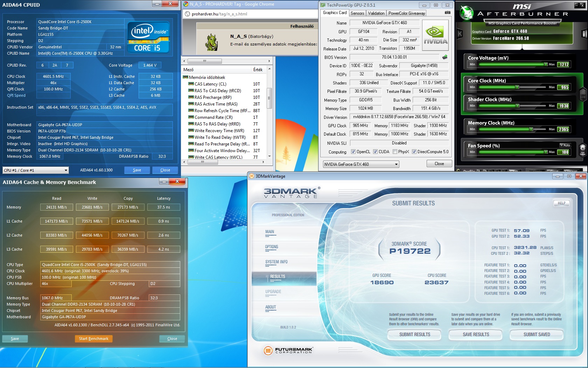The image size is (588, 368).
Task: Switch to the Validation tab in GPU-Z
Action: pos(376,13)
